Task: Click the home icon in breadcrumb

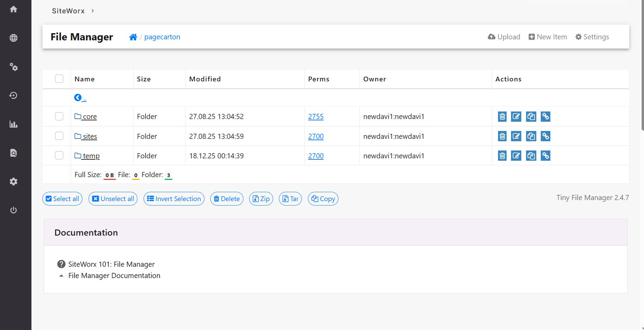Action: point(133,37)
